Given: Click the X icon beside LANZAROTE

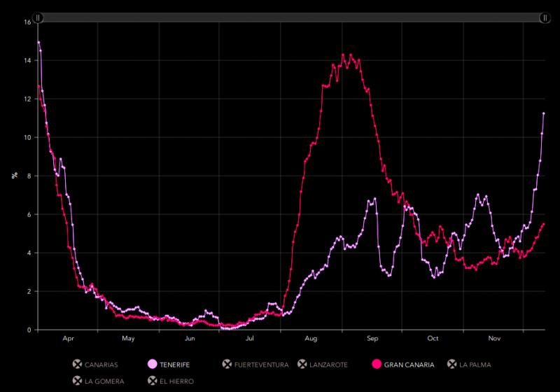Looking at the screenshot, I should pos(302,364).
